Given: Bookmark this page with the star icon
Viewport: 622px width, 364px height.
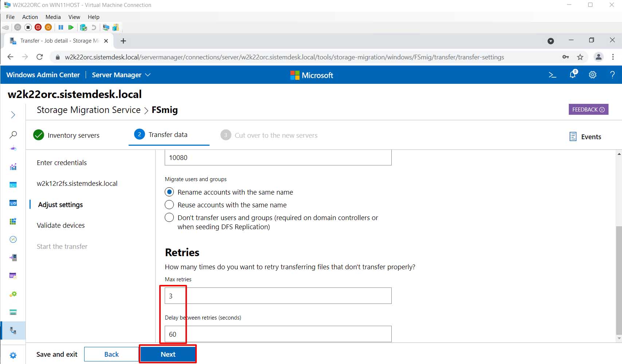Looking at the screenshot, I should click(x=580, y=57).
